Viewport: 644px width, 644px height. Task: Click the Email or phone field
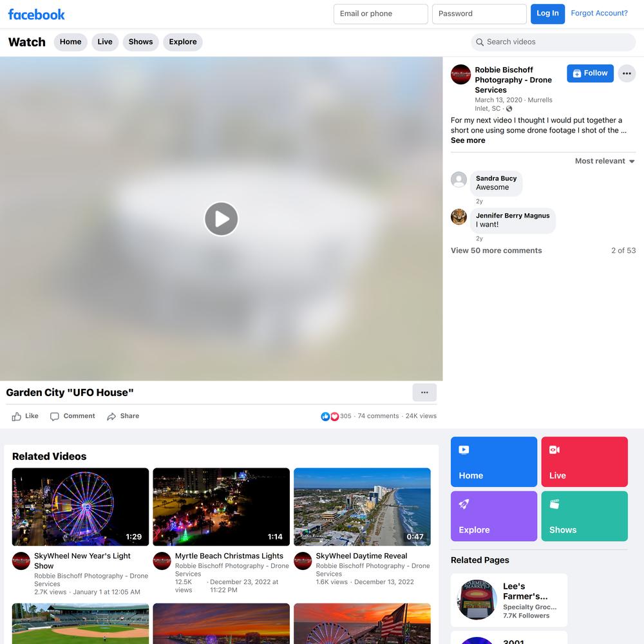[381, 14]
